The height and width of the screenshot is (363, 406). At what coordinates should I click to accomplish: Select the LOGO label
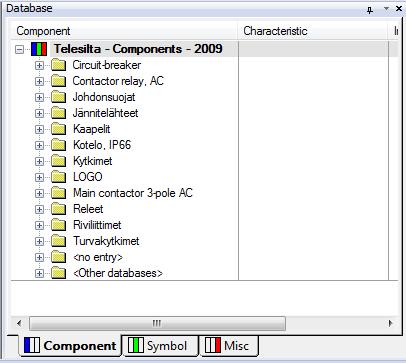pos(88,177)
